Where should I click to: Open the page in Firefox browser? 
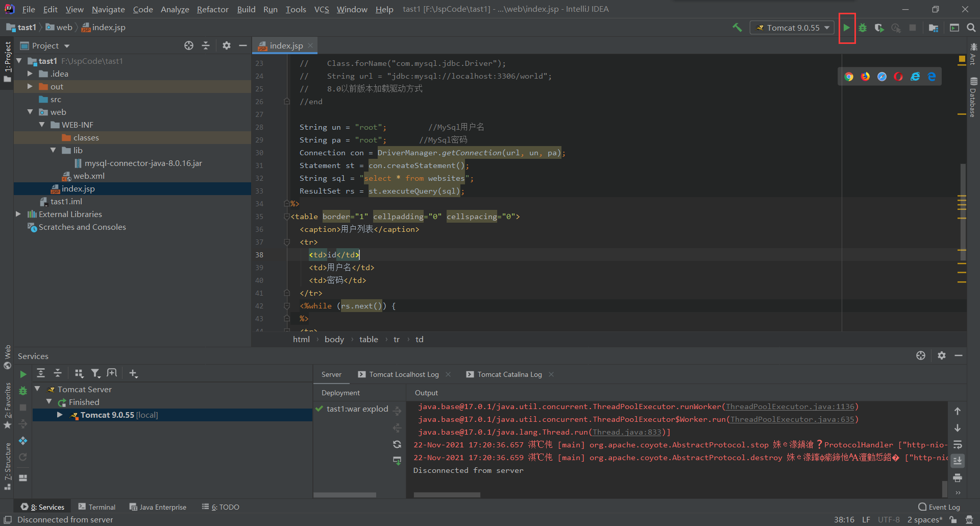tap(865, 77)
